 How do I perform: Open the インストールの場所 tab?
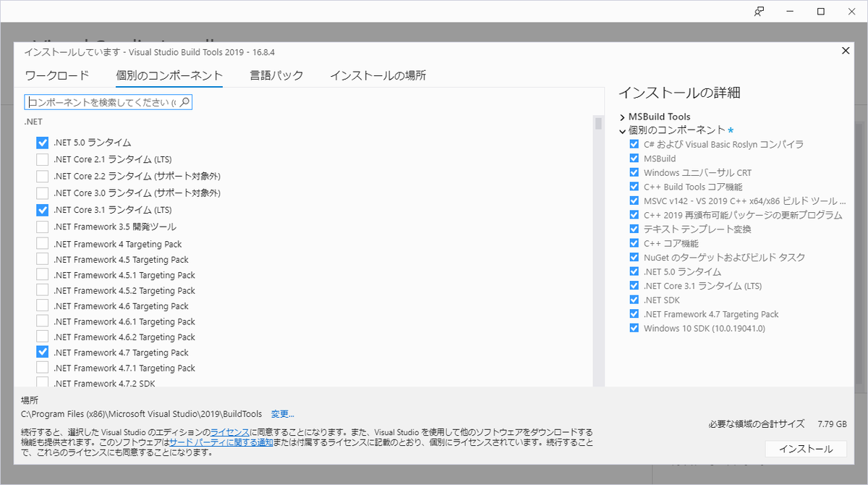coord(378,75)
